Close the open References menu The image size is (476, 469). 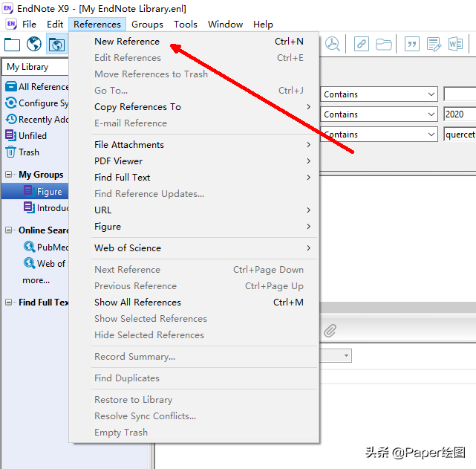click(97, 24)
